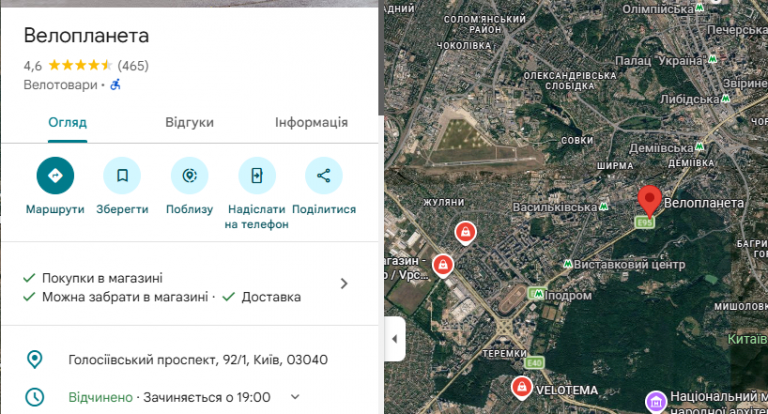
Task: Save the place with Зберегти icon
Action: (122, 175)
